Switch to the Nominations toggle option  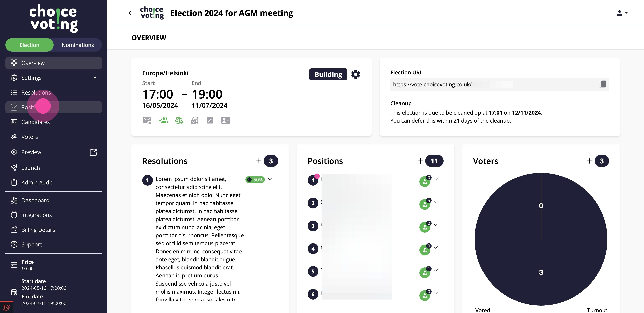[78, 45]
